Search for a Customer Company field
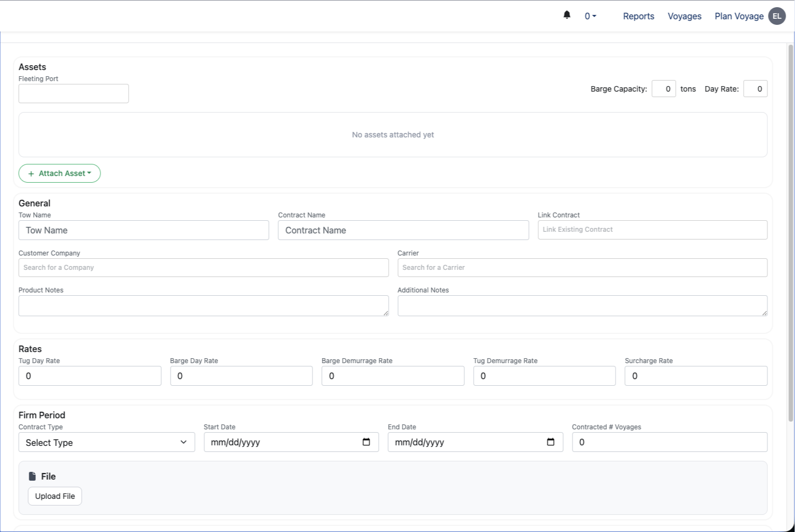 pos(203,268)
